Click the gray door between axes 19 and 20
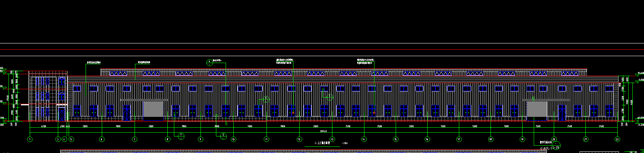Viewport: 644px width, 153px height. 537,109
